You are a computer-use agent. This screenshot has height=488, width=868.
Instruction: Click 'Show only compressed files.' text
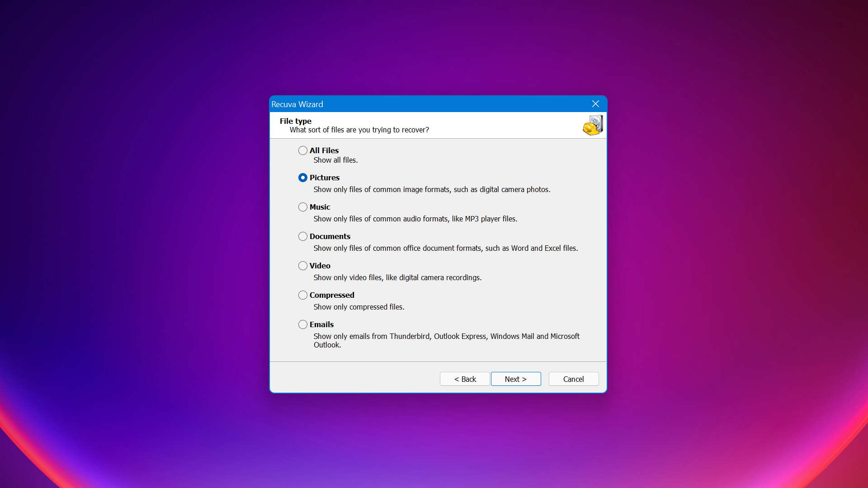coord(359,307)
